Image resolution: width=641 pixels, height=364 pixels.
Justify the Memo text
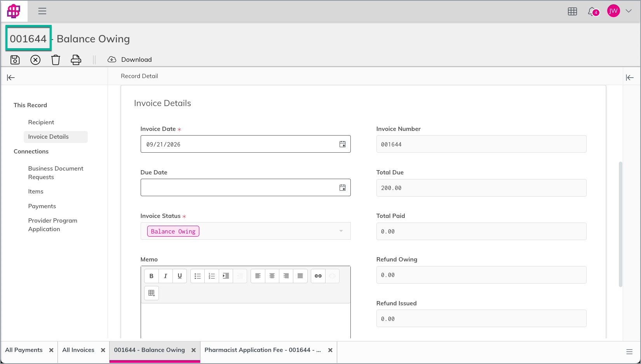tap(300, 276)
